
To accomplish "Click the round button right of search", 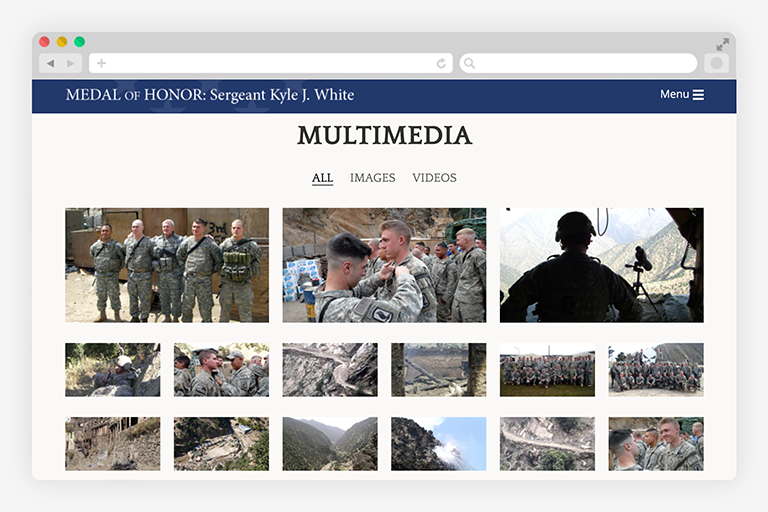I will point(717,63).
